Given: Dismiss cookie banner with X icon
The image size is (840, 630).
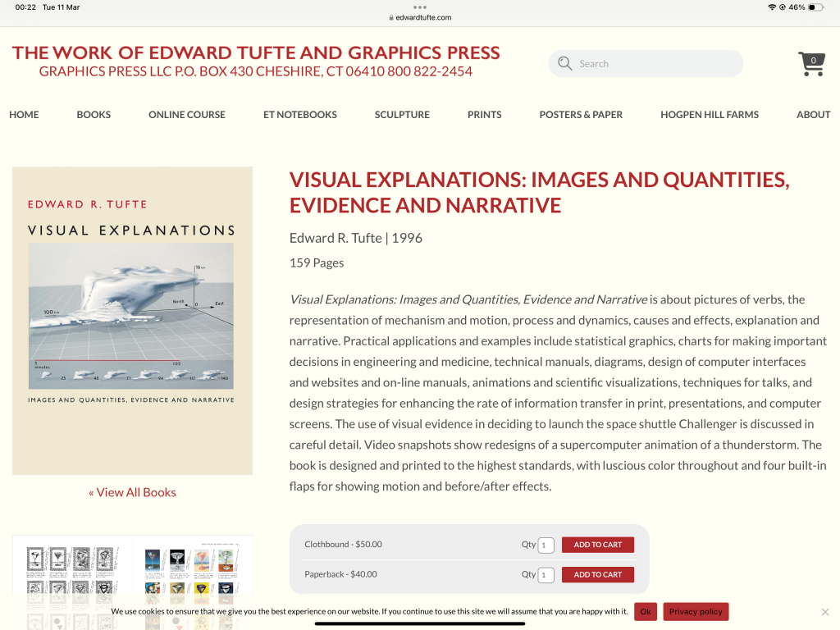Looking at the screenshot, I should click(x=825, y=612).
